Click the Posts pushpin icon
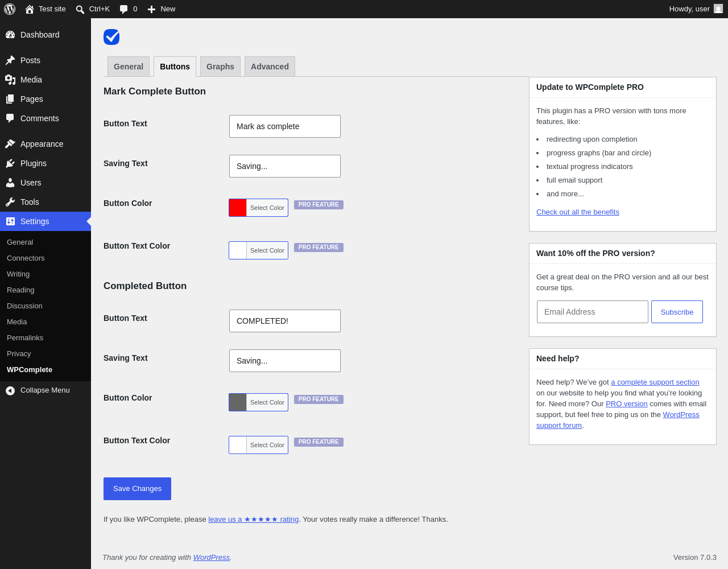 10,60
